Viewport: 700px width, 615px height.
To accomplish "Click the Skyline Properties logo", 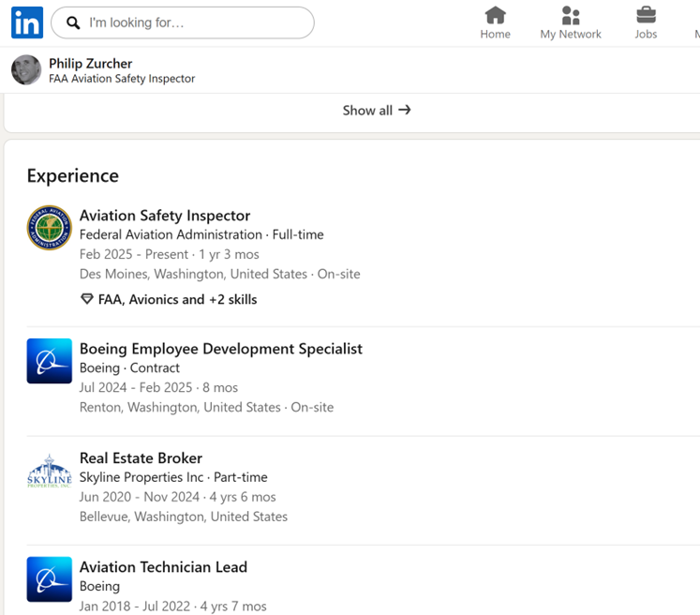I will click(49, 471).
